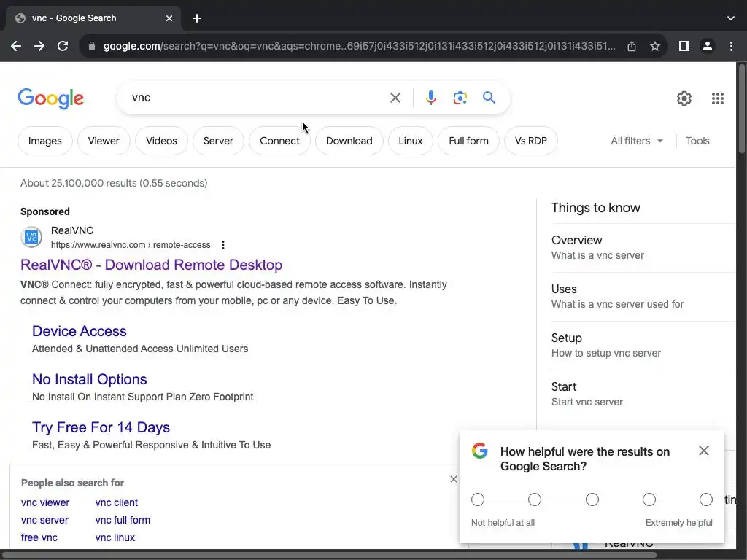Select the Extremely helpful radio
The width and height of the screenshot is (747, 560).
(x=706, y=499)
